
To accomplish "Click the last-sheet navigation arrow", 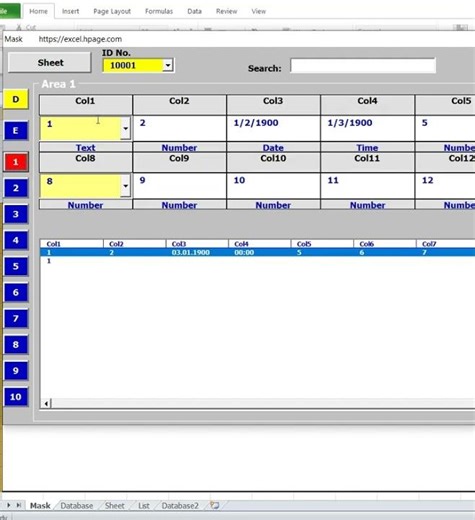I will tap(19, 505).
